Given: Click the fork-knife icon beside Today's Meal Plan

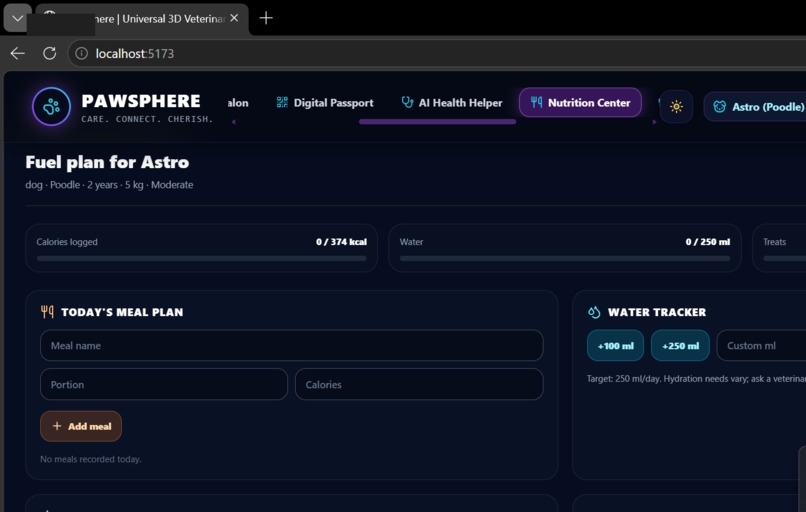Looking at the screenshot, I should [47, 312].
